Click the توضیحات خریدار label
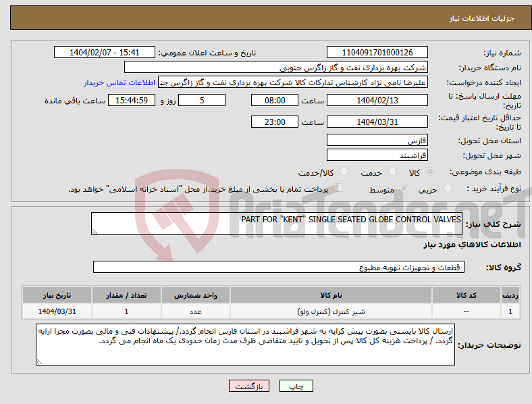The width and height of the screenshot is (532, 404). coord(489,345)
